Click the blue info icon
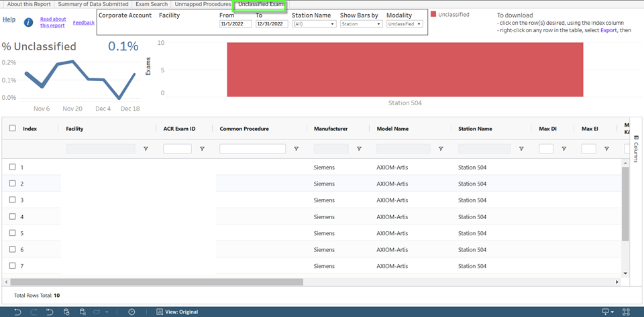This screenshot has width=644, height=317. point(28,22)
